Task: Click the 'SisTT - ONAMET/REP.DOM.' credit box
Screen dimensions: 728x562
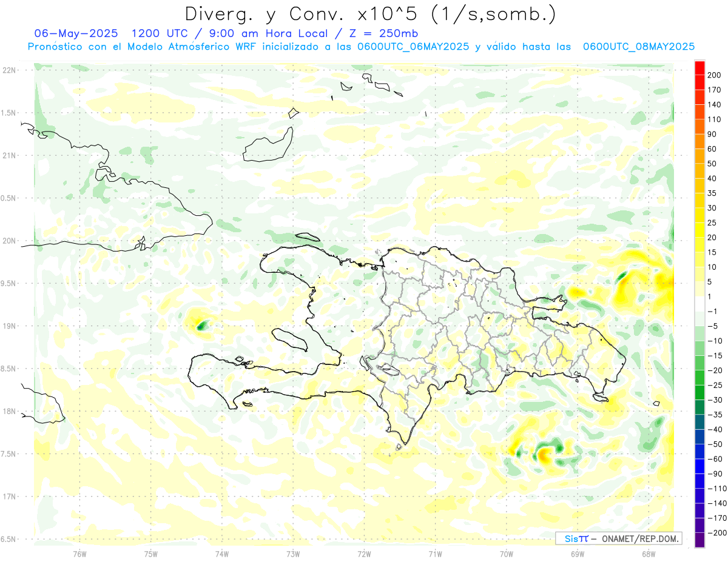Action: click(619, 538)
